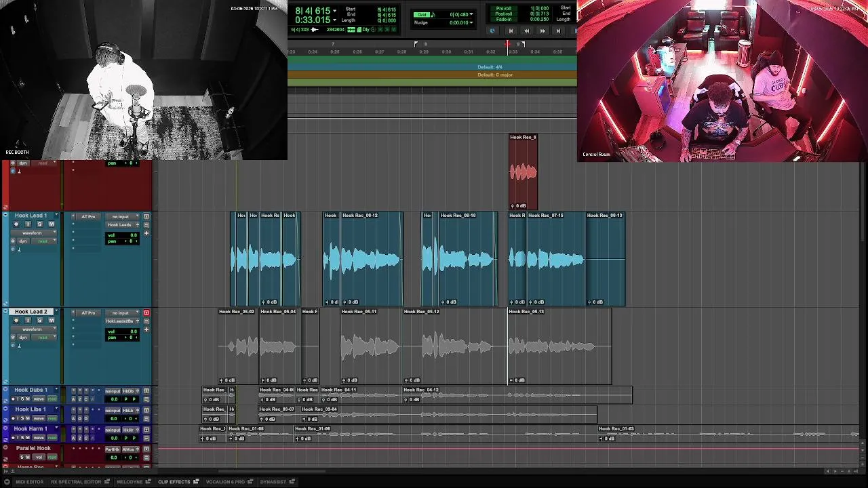
Task: Click the plus icon on Hook Lead 1 I/O
Action: pyautogui.click(x=146, y=233)
